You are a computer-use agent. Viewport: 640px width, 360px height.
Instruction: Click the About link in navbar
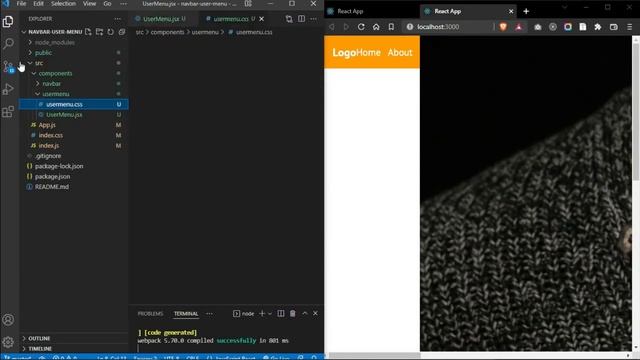point(400,53)
